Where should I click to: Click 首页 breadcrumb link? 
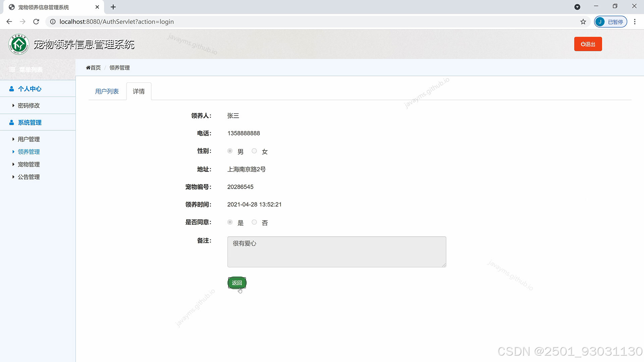coord(96,68)
